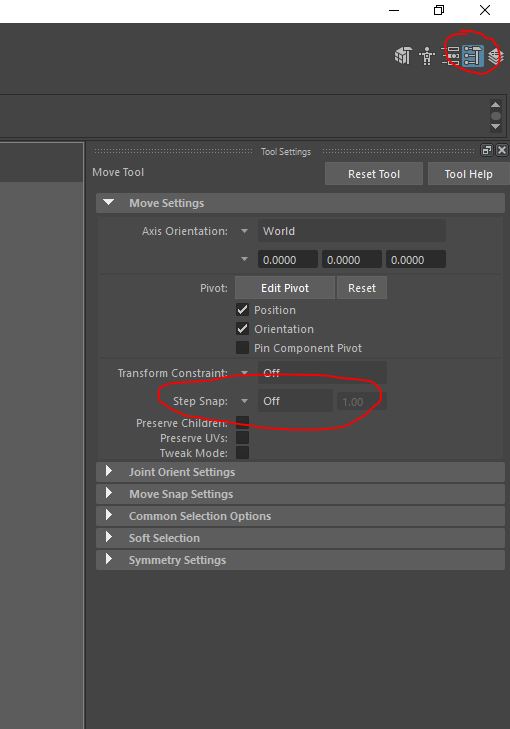Restore down the window
The width and height of the screenshot is (510, 729).
click(x=439, y=10)
